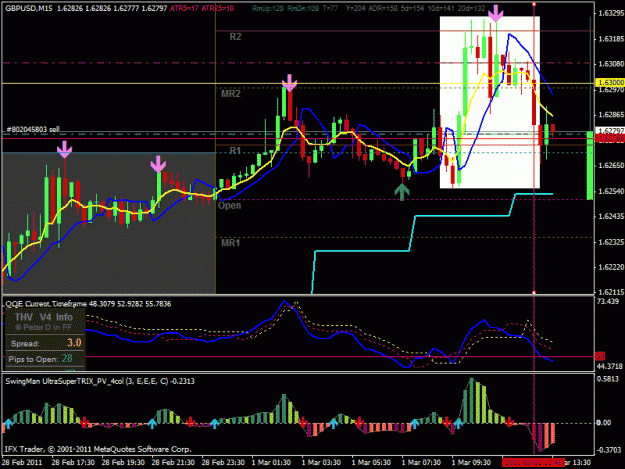Click leftmost cyan up arrow in TRIX panel
Screen dimensions: 625x469
(8, 423)
